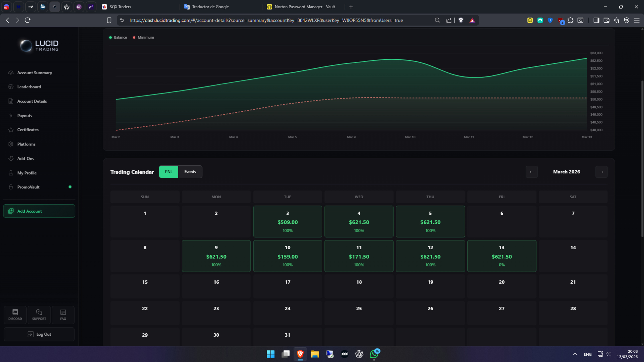This screenshot has width=644, height=362.
Task: Click the browser back arrow
Action: click(x=8, y=20)
